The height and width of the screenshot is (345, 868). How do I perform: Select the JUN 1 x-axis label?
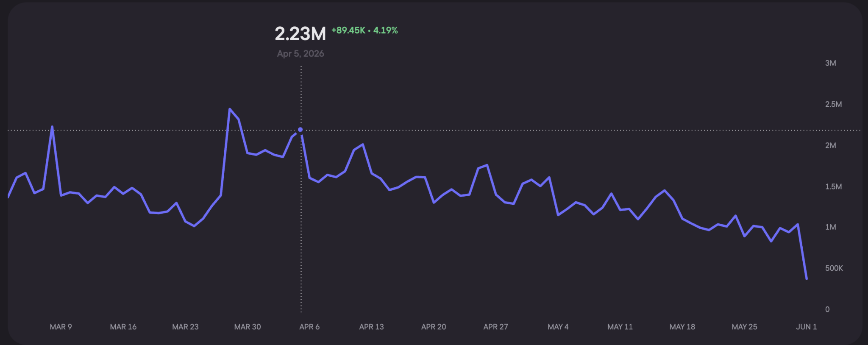806,327
